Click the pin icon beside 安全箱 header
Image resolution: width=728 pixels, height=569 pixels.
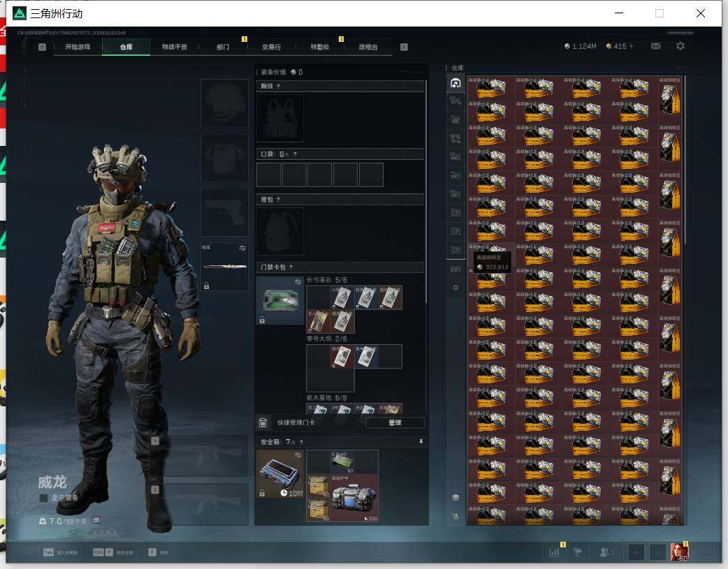(421, 441)
